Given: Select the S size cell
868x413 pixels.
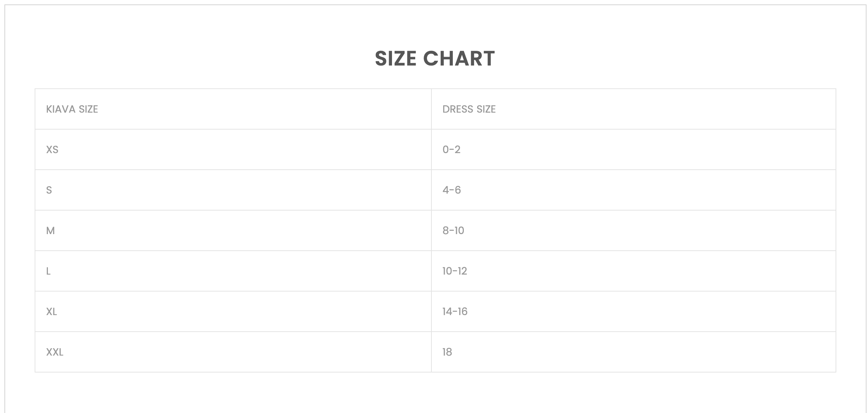Looking at the screenshot, I should point(49,190).
